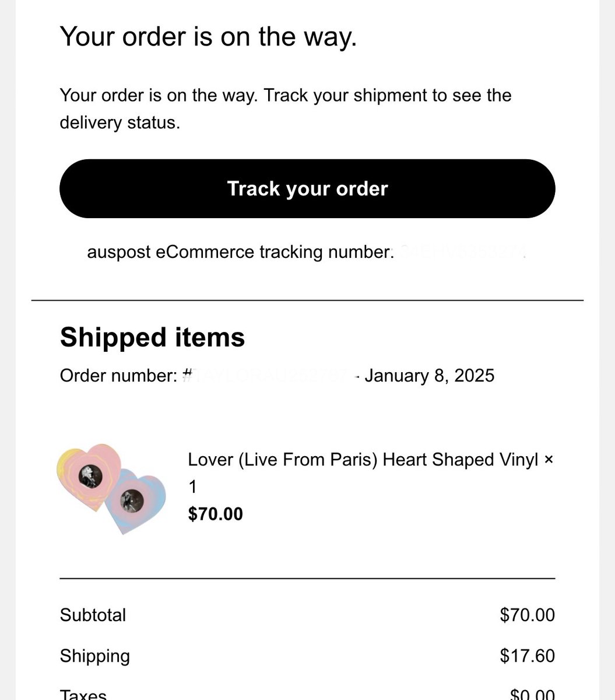
Task: Click the Shipped items heading
Action: click(x=152, y=338)
